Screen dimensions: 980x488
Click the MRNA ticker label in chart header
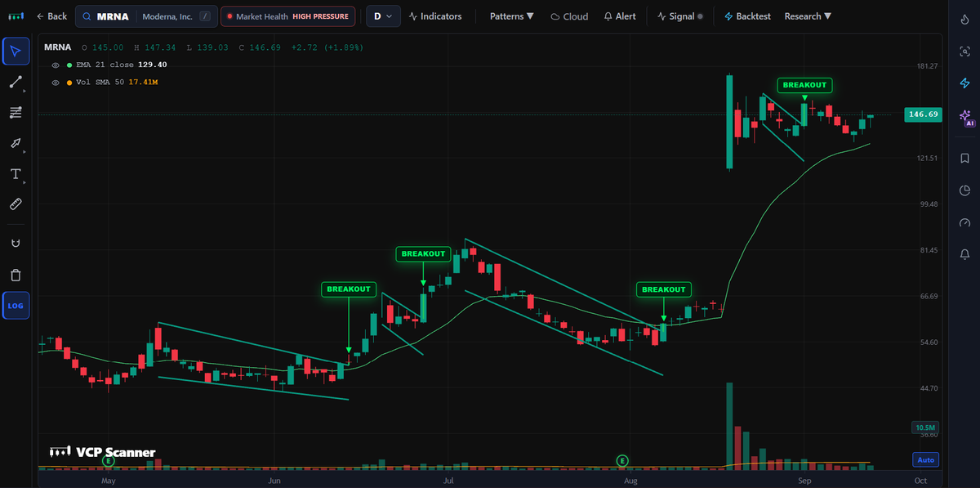56,47
